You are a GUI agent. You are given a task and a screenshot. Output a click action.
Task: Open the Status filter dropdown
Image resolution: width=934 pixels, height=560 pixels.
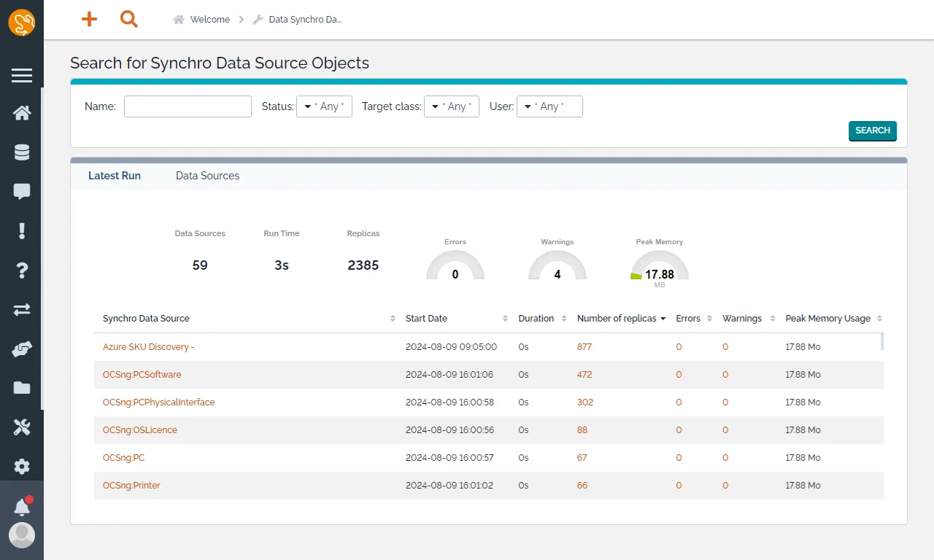point(324,106)
